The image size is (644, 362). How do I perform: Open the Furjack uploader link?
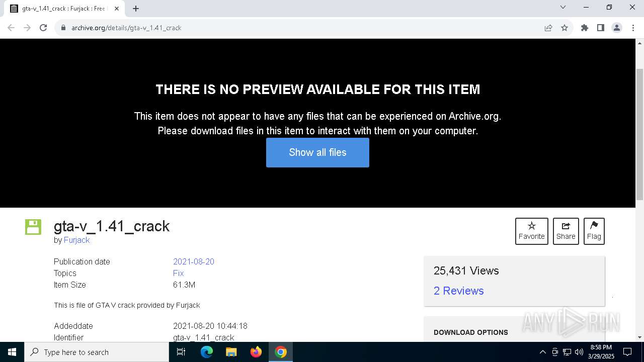pyautogui.click(x=76, y=240)
